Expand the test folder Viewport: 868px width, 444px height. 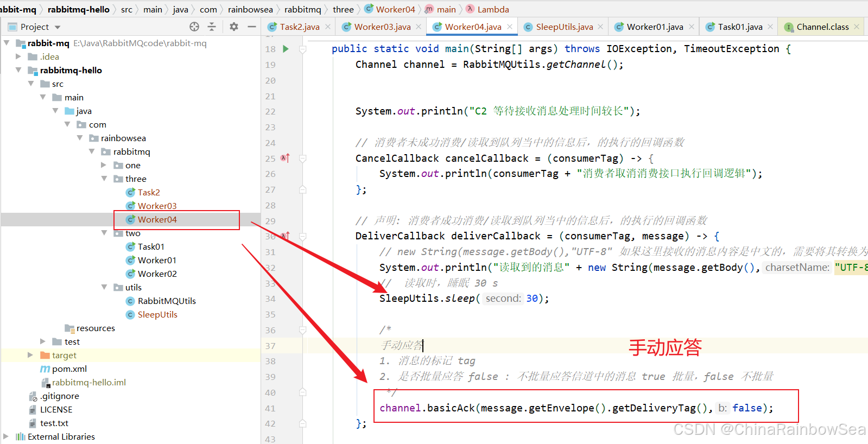(43, 341)
